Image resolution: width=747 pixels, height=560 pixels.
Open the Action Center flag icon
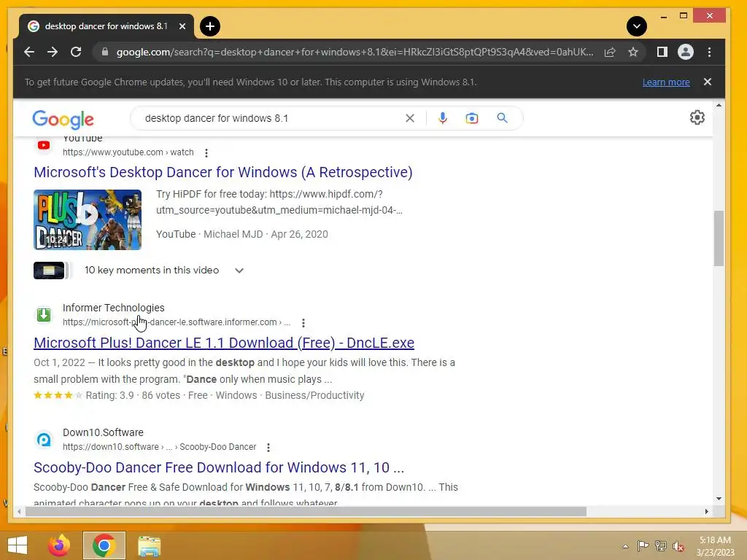643,546
